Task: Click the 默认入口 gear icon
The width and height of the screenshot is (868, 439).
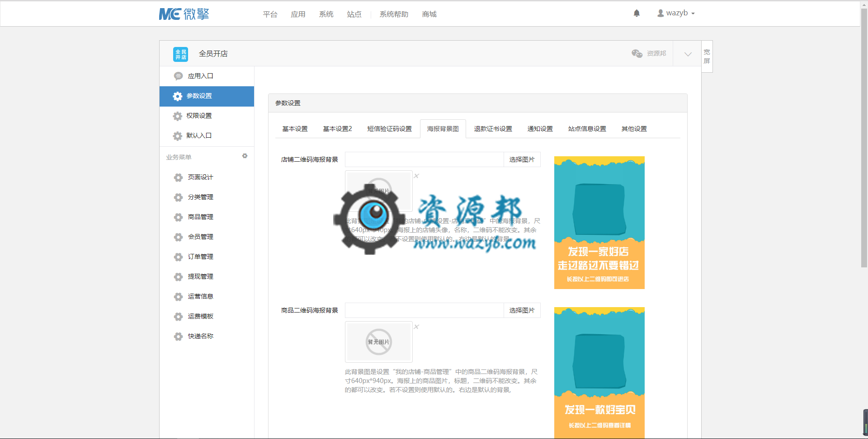Action: tap(178, 136)
